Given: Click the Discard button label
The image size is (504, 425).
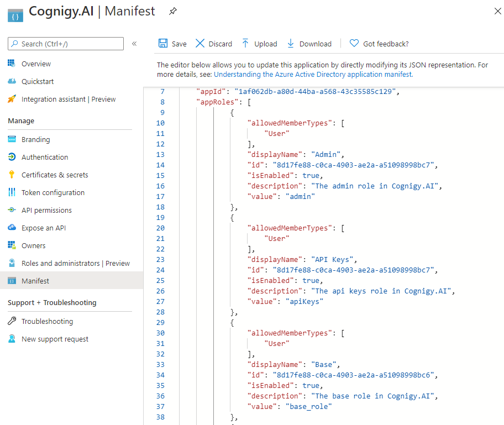Looking at the screenshot, I should tap(220, 44).
